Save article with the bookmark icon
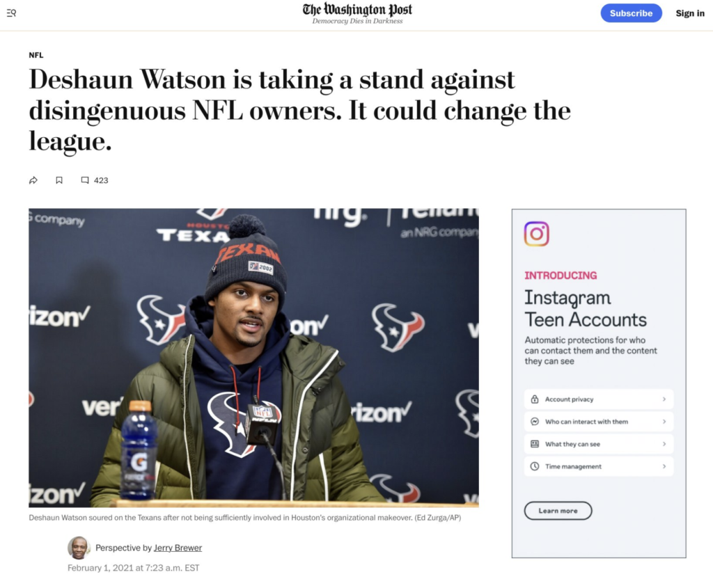This screenshot has width=713, height=588. [x=59, y=180]
